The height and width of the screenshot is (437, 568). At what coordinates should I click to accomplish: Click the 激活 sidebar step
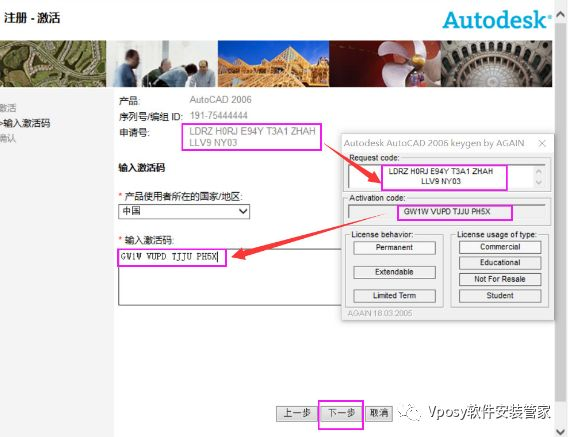click(x=8, y=108)
